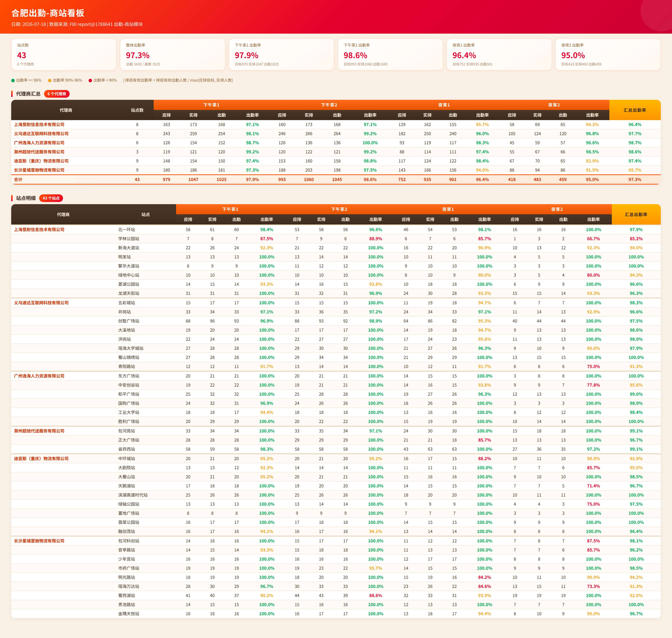Viewport: 672px width, 638px height.
Task: Click 夜宵1 94.0% in 长沙星城 summary row
Action: point(482,170)
